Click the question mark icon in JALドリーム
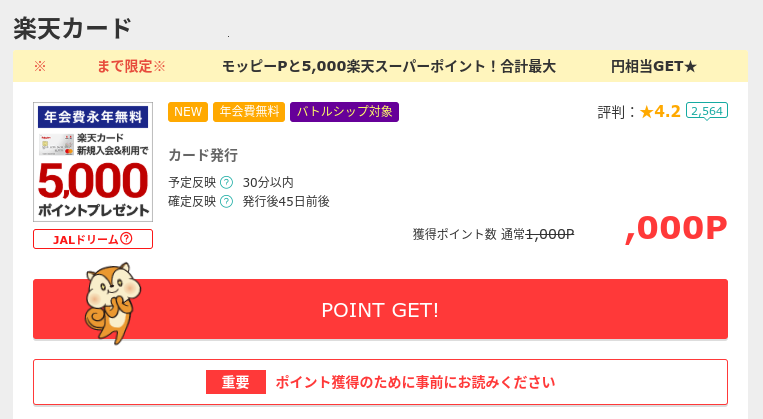Screen dimensions: 763x419 click(127, 238)
